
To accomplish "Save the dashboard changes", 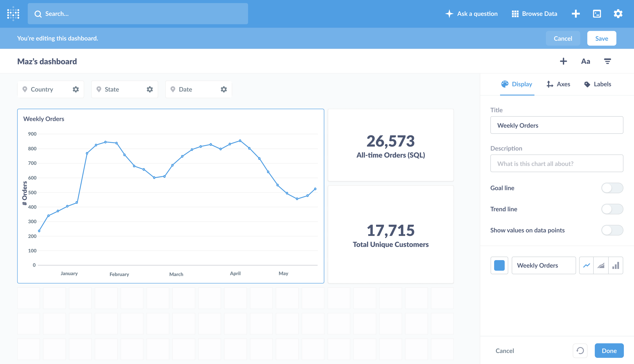I will (x=602, y=38).
